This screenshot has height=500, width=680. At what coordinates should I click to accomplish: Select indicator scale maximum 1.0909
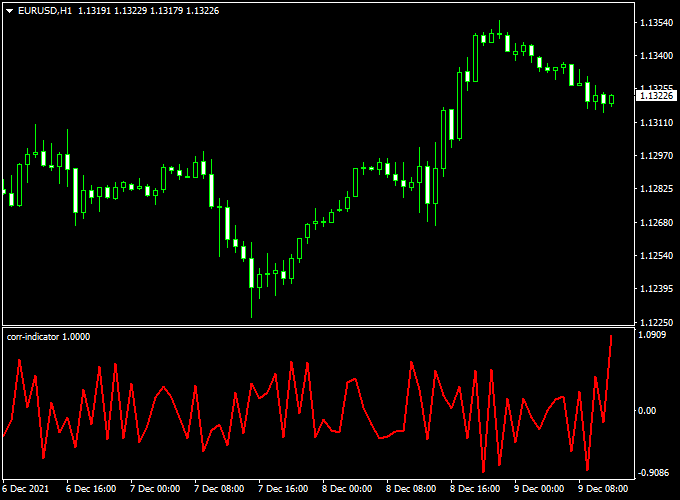pyautogui.click(x=652, y=334)
